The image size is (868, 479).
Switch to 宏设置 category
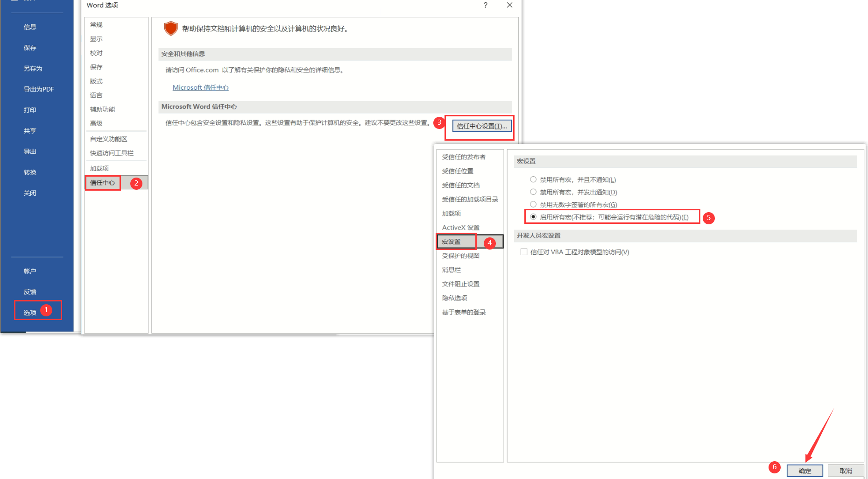(x=451, y=242)
